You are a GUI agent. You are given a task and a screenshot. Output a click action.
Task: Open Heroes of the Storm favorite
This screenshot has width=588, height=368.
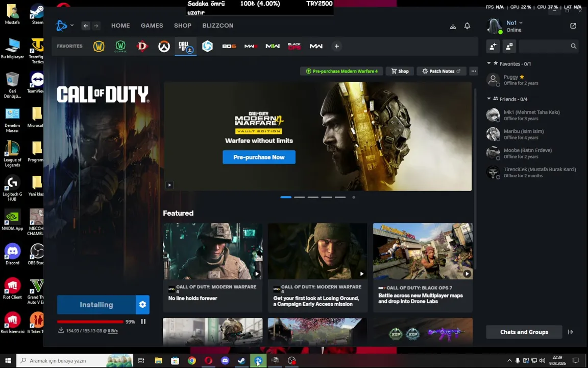[x=207, y=46]
